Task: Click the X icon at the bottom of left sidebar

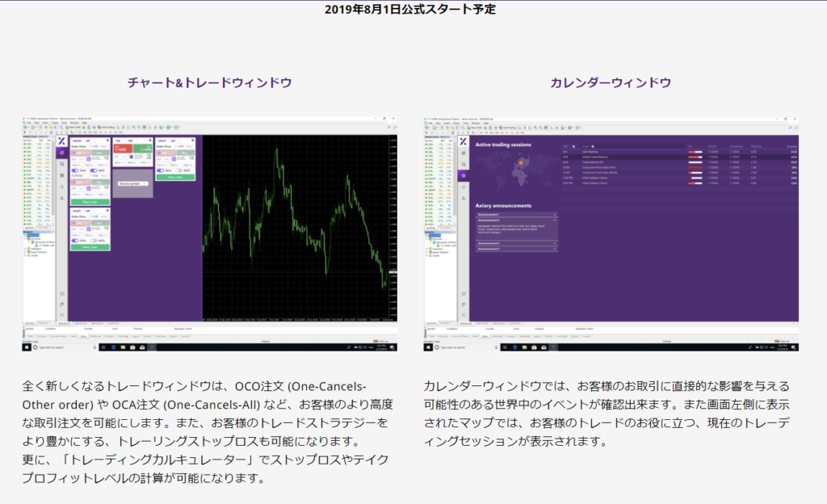Action: point(61,314)
